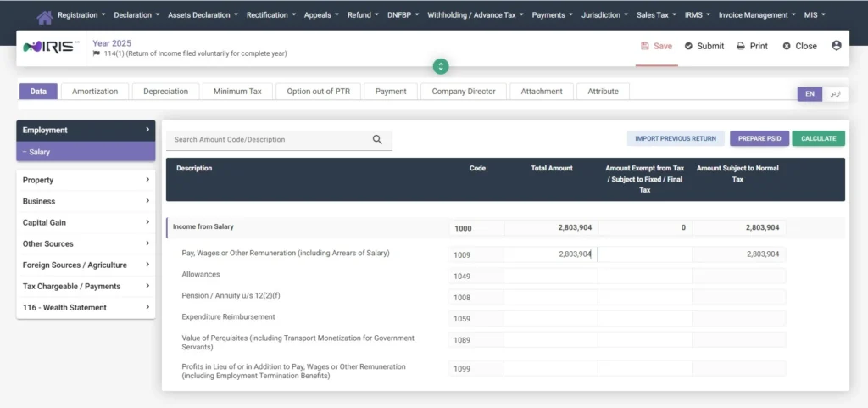Select the Data tab
Image resolution: width=868 pixels, height=408 pixels.
[38, 92]
